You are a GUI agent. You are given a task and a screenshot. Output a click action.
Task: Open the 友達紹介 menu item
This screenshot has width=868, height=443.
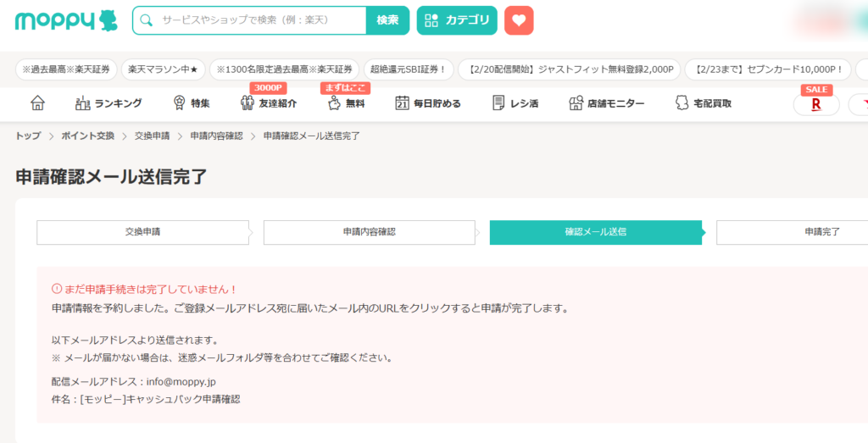269,102
